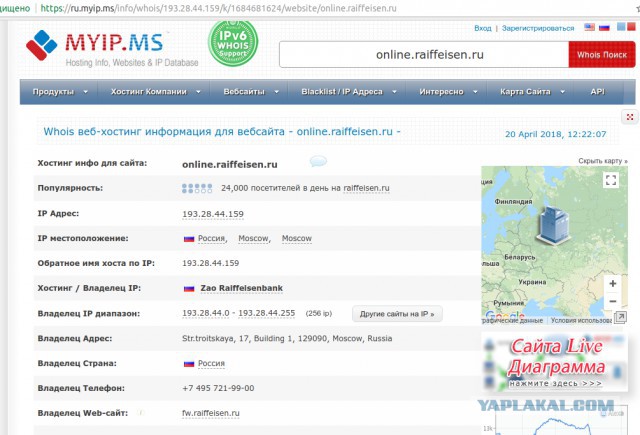Click the MYIP.MS logo
The width and height of the screenshot is (640, 435).
(112, 47)
